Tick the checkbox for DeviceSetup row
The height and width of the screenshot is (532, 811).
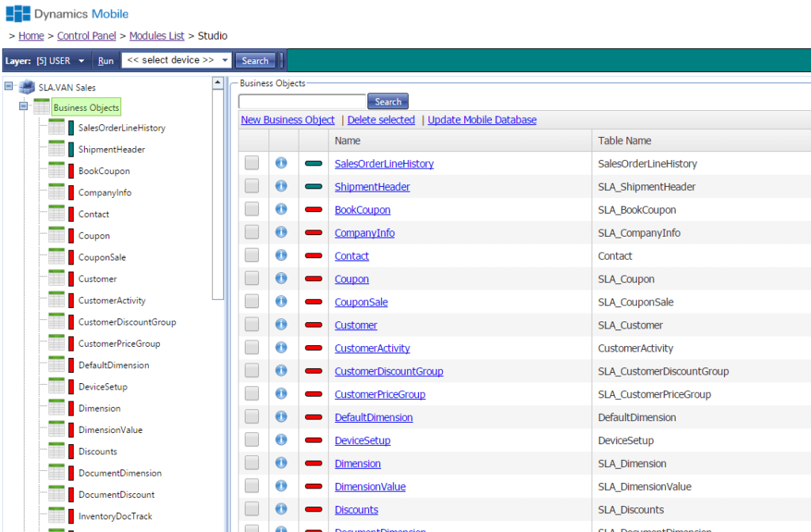[x=252, y=440]
